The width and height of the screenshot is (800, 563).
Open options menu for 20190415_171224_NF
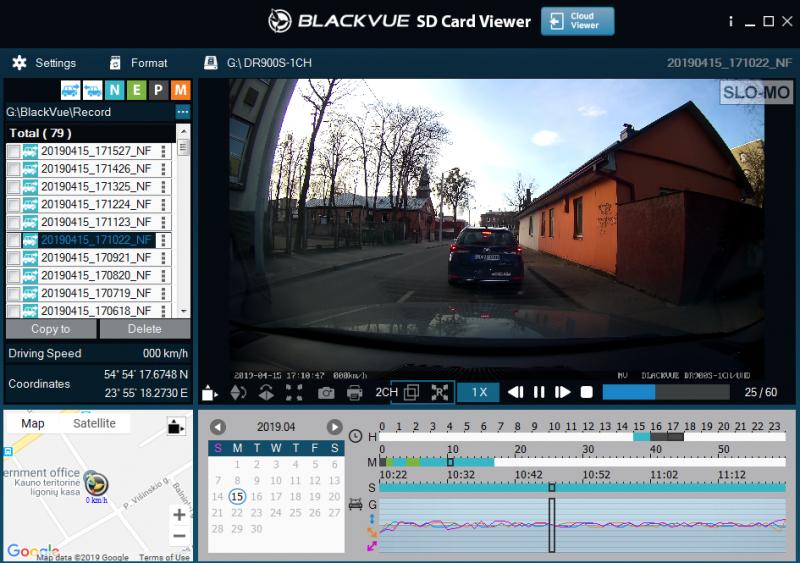pos(163,205)
